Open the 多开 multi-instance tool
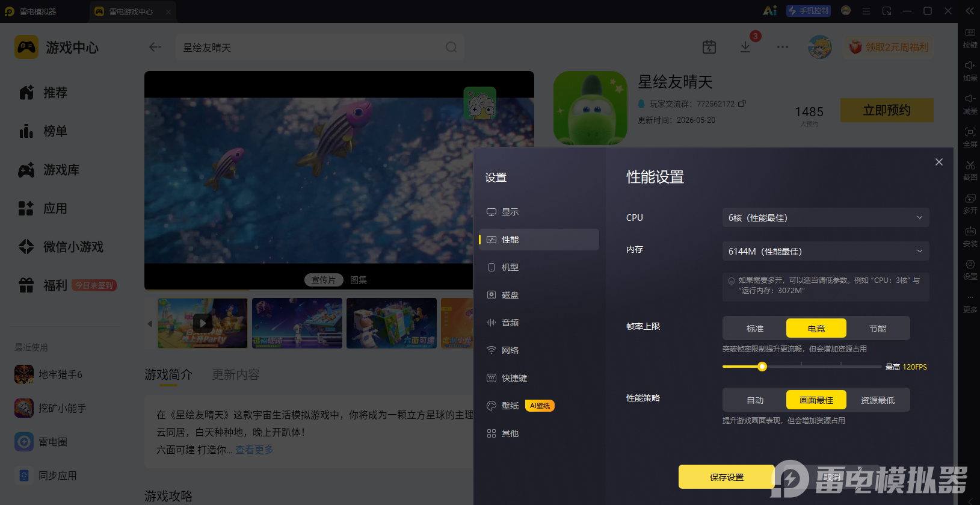 click(x=970, y=203)
